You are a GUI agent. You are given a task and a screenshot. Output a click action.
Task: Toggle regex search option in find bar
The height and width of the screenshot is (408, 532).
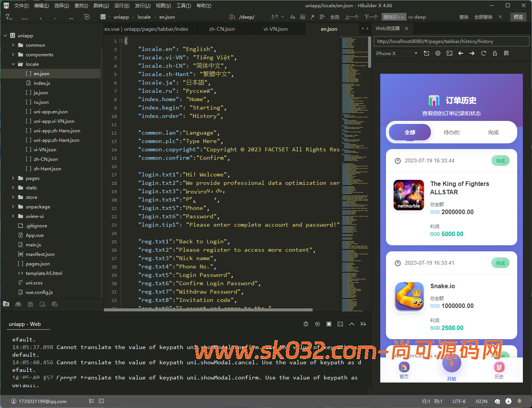pyautogui.click(x=312, y=17)
